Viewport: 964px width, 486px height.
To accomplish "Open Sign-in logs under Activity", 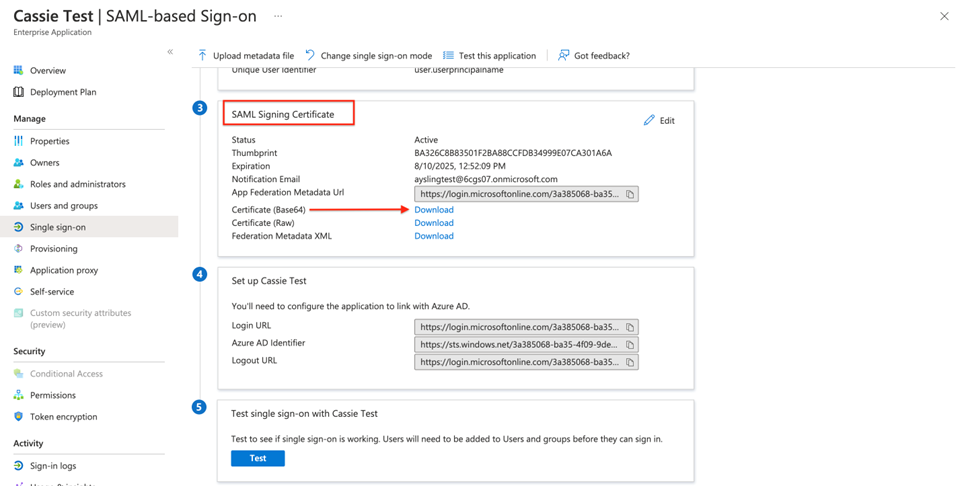I will [53, 466].
